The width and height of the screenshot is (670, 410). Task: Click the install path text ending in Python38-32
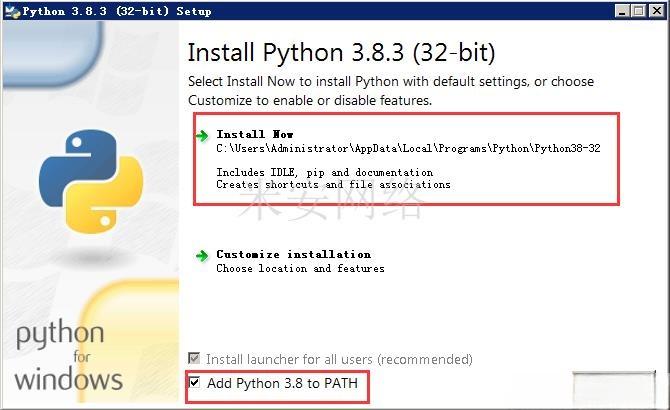pyautogui.click(x=408, y=149)
